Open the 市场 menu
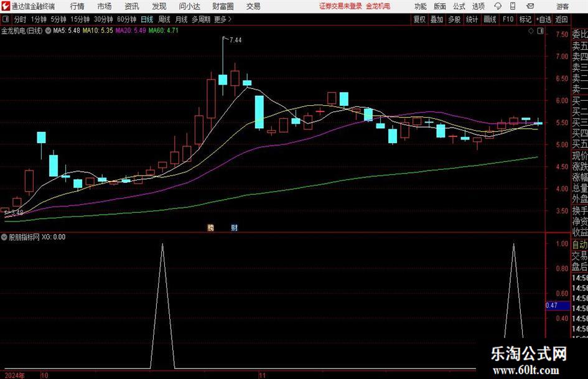 (105, 6)
